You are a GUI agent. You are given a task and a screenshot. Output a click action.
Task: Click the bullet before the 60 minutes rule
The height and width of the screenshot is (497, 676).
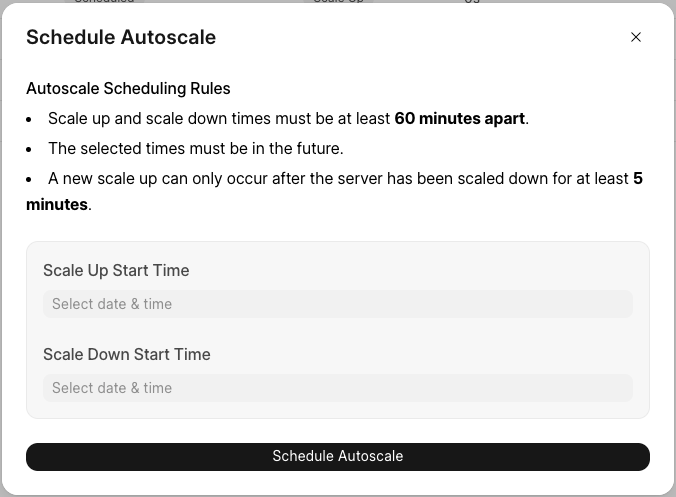[x=31, y=119]
